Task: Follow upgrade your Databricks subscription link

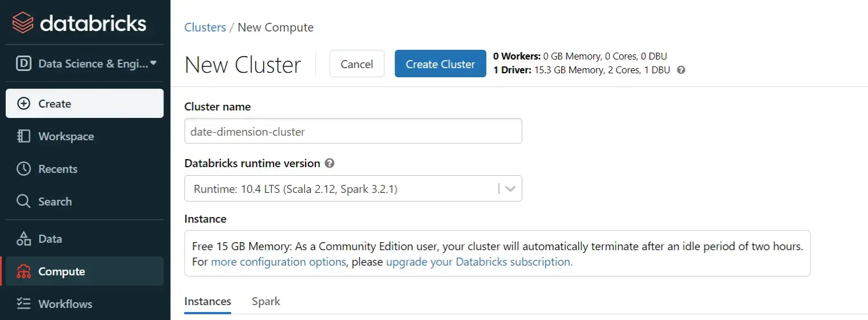Action: 479,262
